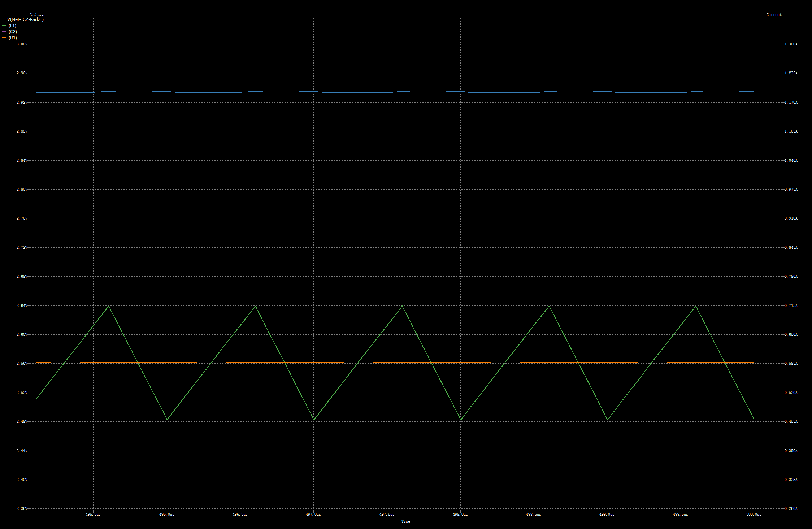Viewport: 812px width, 529px height.
Task: Click the orange I(R1) color swatch
Action: point(4,38)
